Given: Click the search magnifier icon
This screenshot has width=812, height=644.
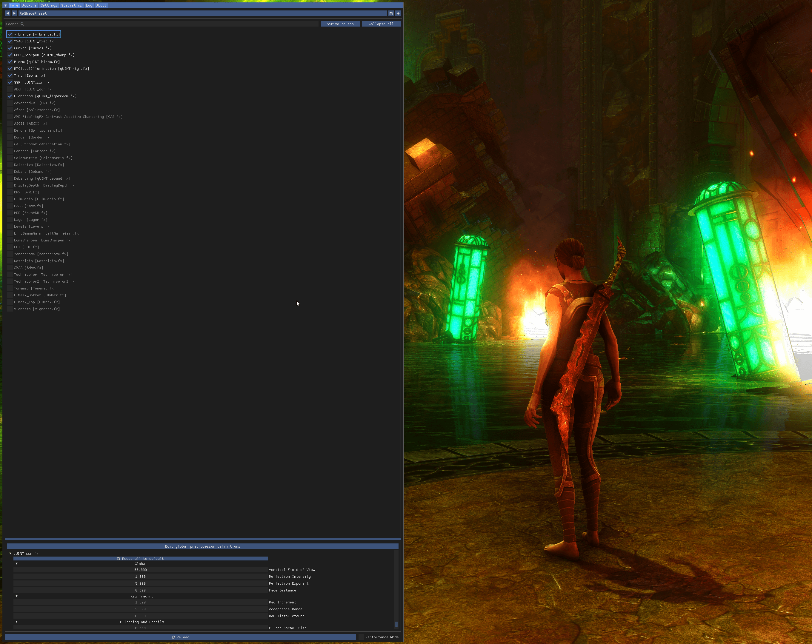Looking at the screenshot, I should [23, 24].
